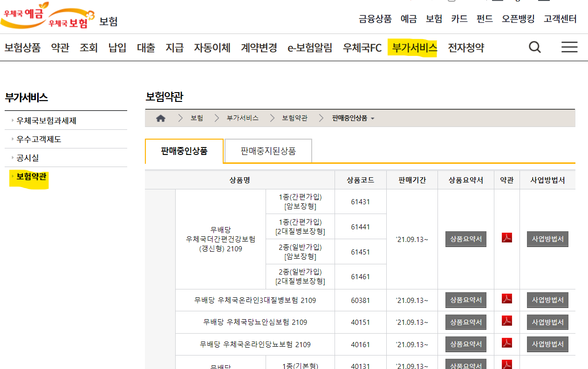Open the 우체국FC menu
The width and height of the screenshot is (588, 369).
[362, 47]
